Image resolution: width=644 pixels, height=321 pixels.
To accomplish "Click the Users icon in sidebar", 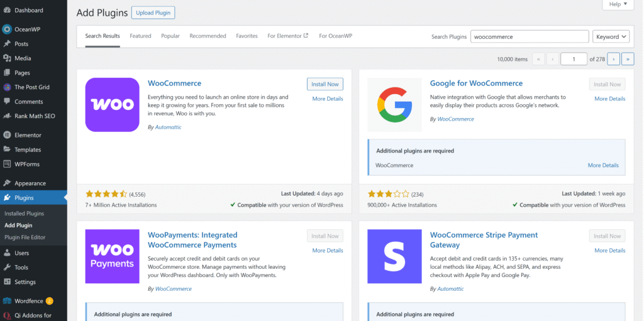I will coord(7,253).
